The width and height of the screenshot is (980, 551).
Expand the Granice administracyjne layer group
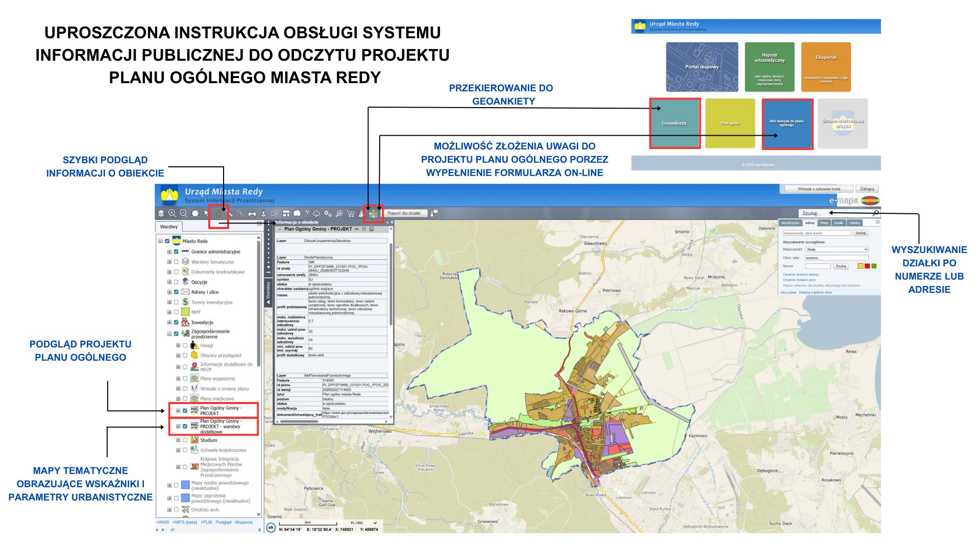click(169, 252)
